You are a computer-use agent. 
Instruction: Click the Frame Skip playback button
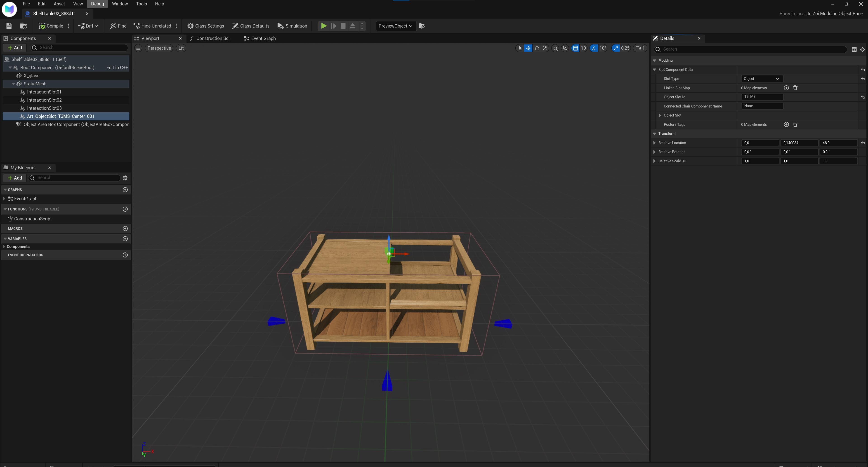334,26
